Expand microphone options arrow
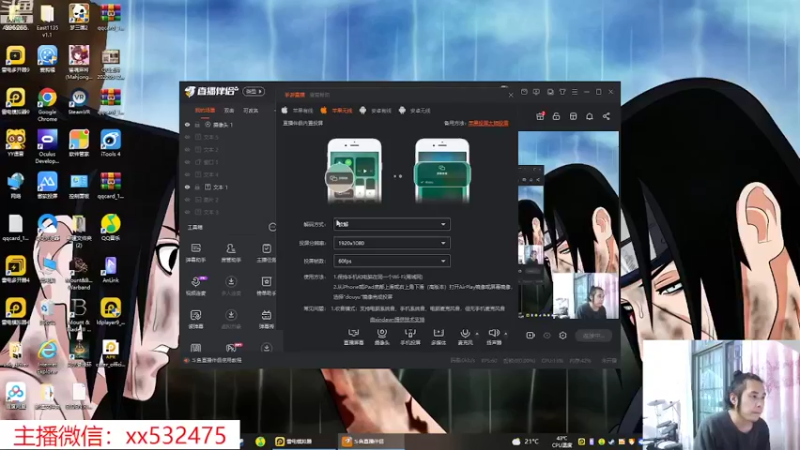800x450 pixels. click(x=477, y=334)
